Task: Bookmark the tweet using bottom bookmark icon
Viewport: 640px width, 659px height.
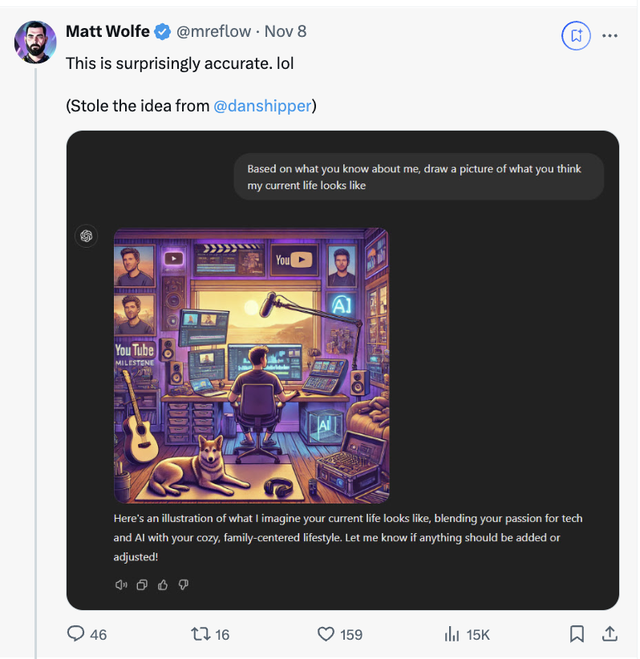Action: [577, 634]
